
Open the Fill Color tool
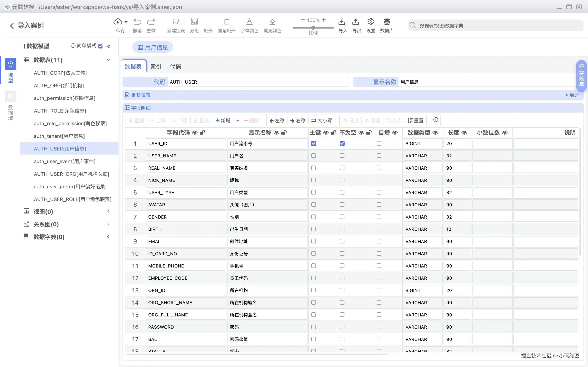coord(272,22)
